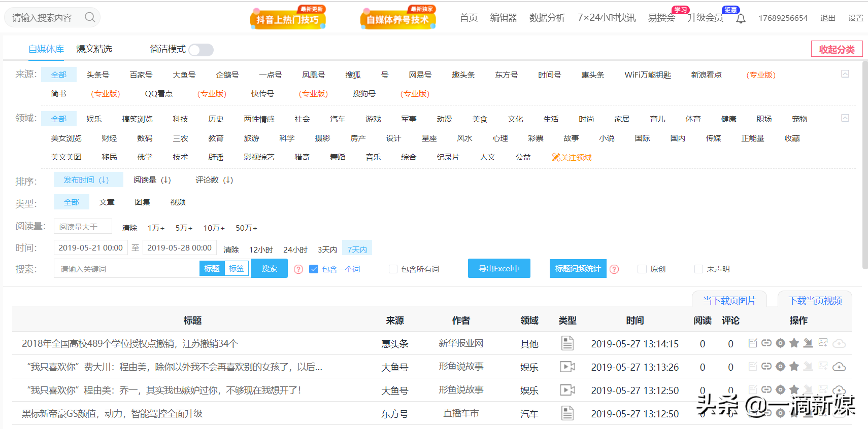Select the 标题 search mode toggle

tap(212, 269)
